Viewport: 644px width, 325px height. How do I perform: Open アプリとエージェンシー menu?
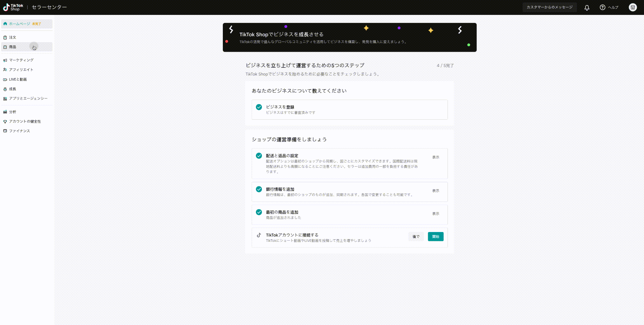(27, 98)
